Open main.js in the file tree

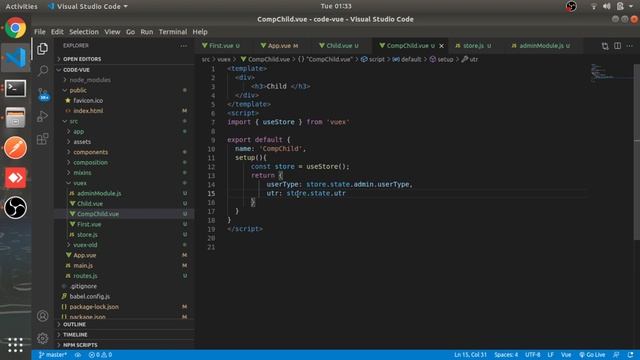pos(124,265)
